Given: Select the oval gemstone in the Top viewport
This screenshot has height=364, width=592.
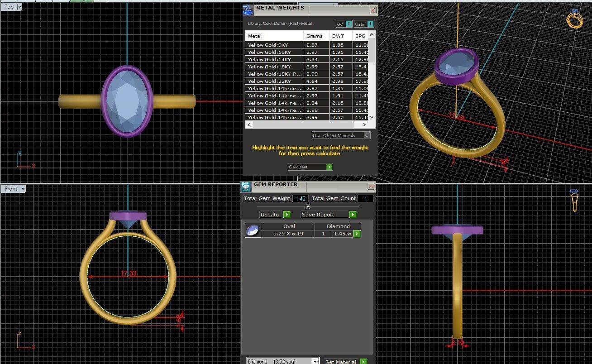Looking at the screenshot, I should click(127, 101).
